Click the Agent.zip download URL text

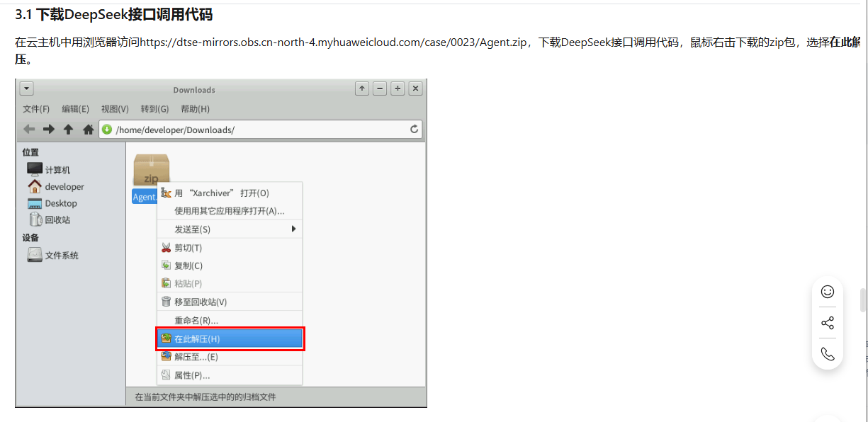[x=334, y=42]
